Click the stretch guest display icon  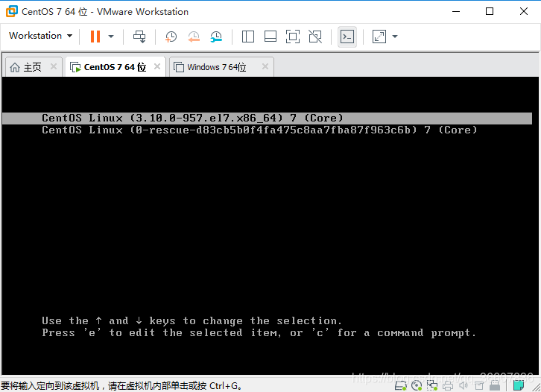[x=379, y=37]
